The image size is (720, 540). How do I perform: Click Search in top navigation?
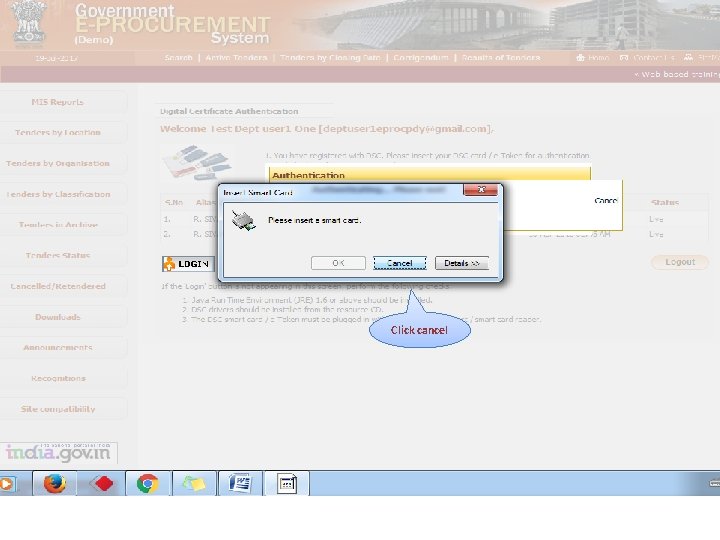tap(179, 58)
